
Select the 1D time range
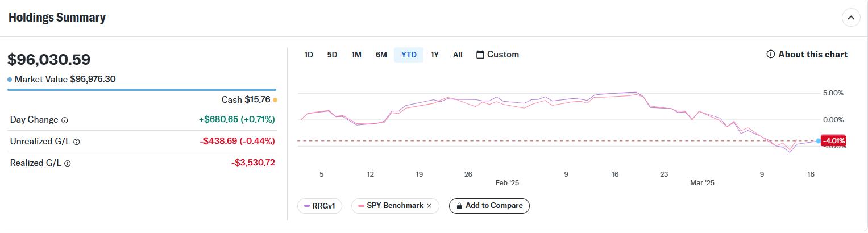click(x=309, y=55)
